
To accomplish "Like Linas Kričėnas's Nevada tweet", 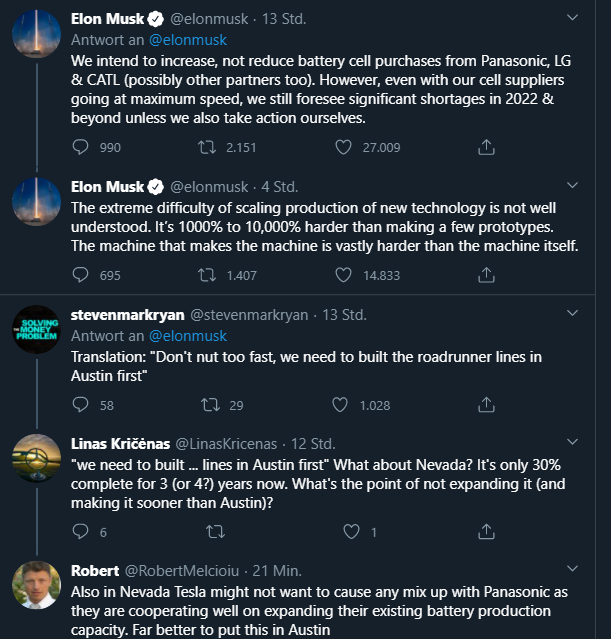I will (x=343, y=532).
